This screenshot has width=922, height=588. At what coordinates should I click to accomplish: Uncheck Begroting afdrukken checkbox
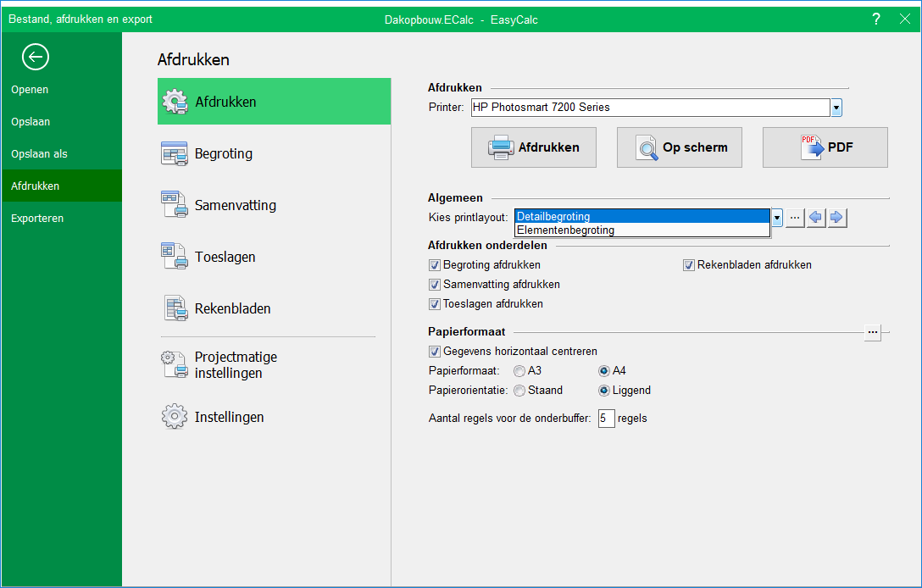(x=435, y=265)
